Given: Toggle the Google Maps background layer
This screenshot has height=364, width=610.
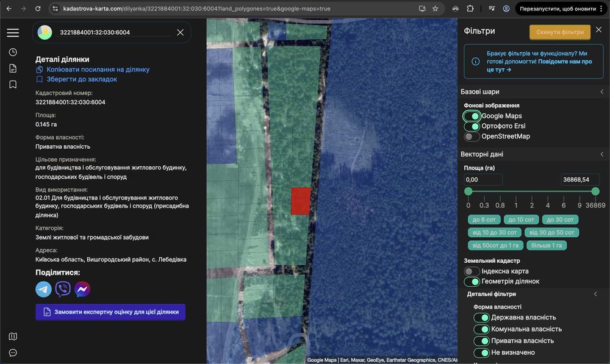Looking at the screenshot, I should click(x=472, y=116).
